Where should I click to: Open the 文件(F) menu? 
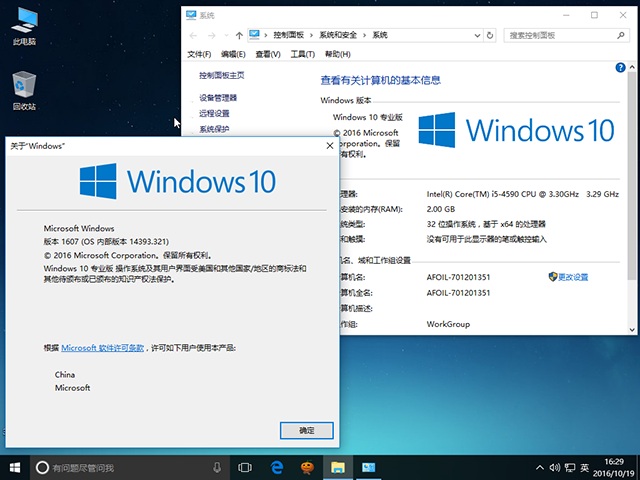(199, 54)
